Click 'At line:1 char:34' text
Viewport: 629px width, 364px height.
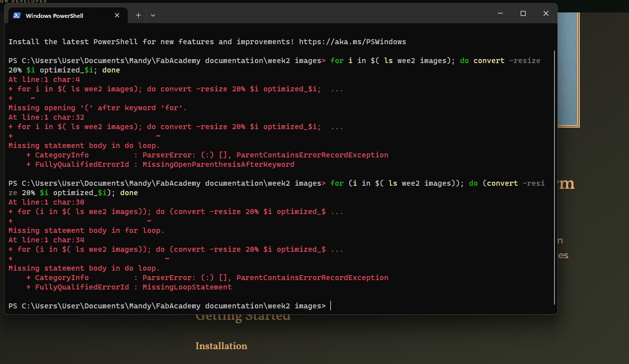click(46, 240)
